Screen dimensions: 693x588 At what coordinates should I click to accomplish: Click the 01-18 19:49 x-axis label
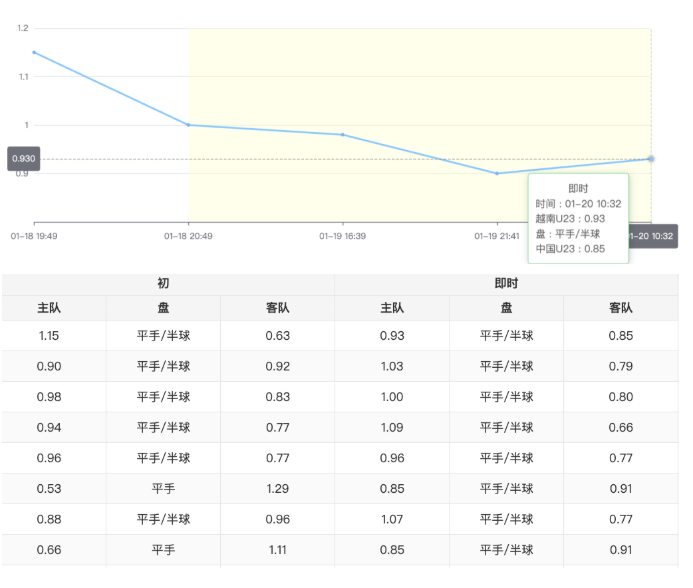click(x=34, y=236)
